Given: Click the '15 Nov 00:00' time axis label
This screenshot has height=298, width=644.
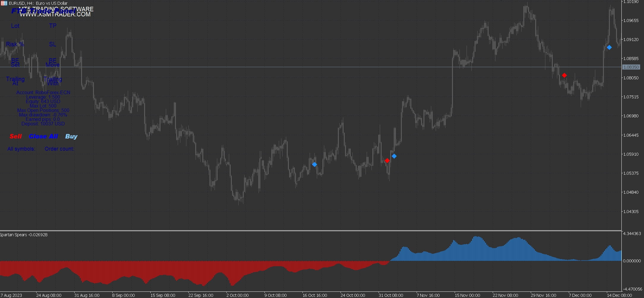Looking at the screenshot, I should coord(467,295).
